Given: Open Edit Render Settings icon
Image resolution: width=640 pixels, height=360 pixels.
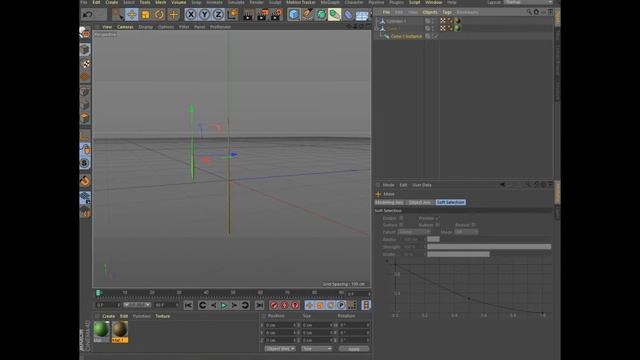Looking at the screenshot, I should click(x=276, y=15).
